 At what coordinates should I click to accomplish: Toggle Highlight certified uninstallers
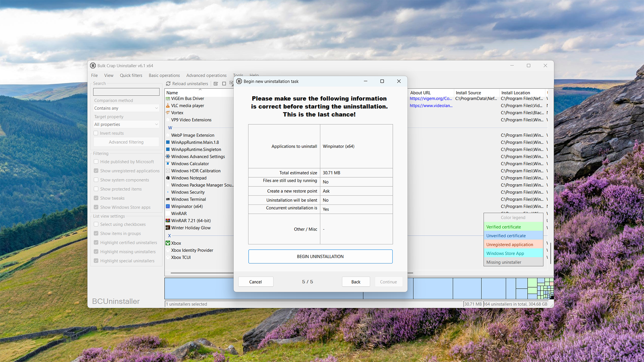pyautogui.click(x=96, y=243)
